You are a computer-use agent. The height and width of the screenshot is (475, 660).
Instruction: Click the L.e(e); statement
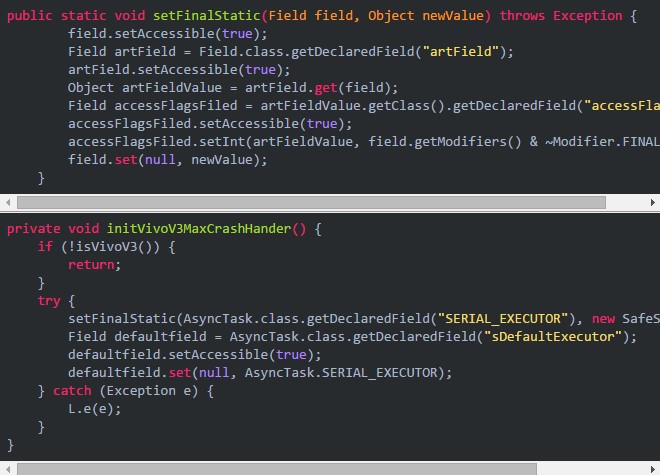tap(94, 409)
